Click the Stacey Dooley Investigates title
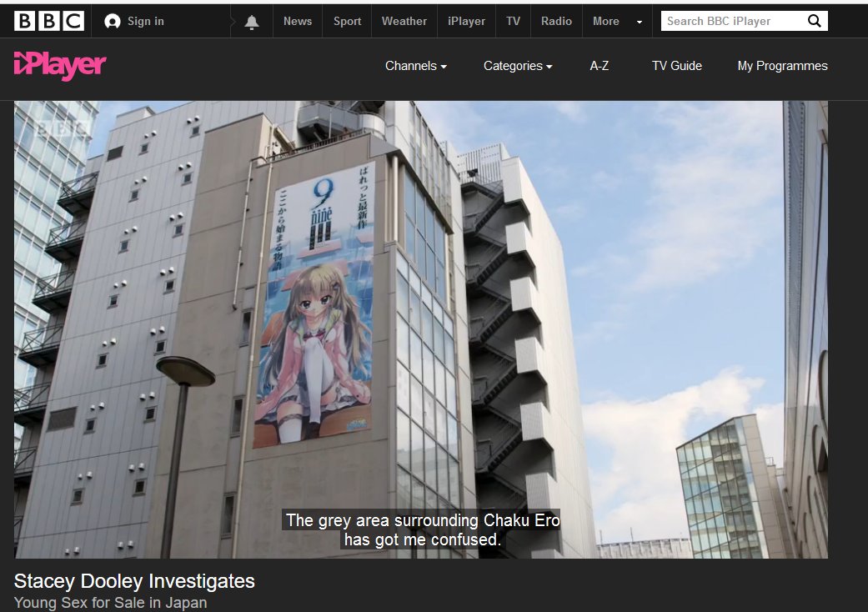 tap(134, 581)
